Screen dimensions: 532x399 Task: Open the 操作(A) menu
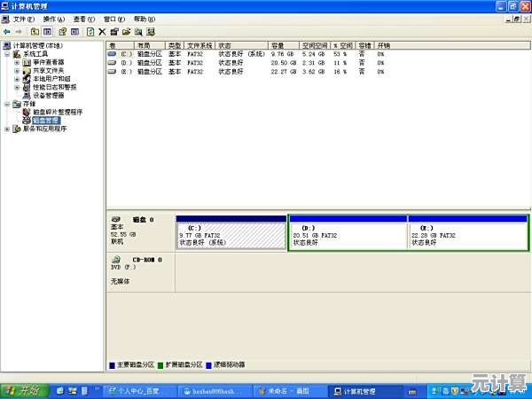pos(54,19)
